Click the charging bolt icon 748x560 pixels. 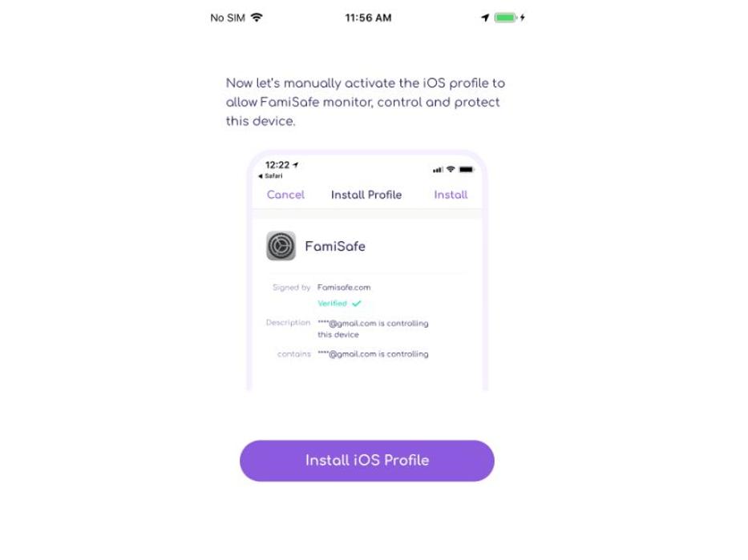[523, 18]
